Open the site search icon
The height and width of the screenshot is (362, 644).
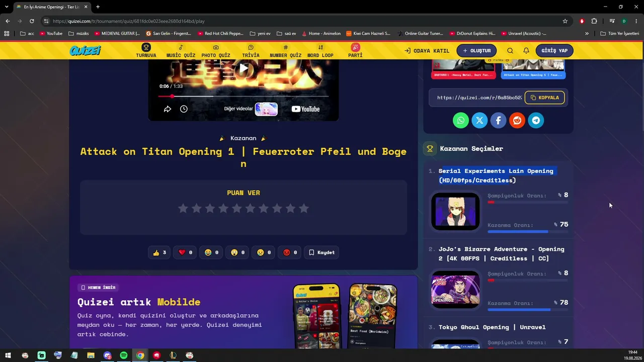tap(510, 51)
